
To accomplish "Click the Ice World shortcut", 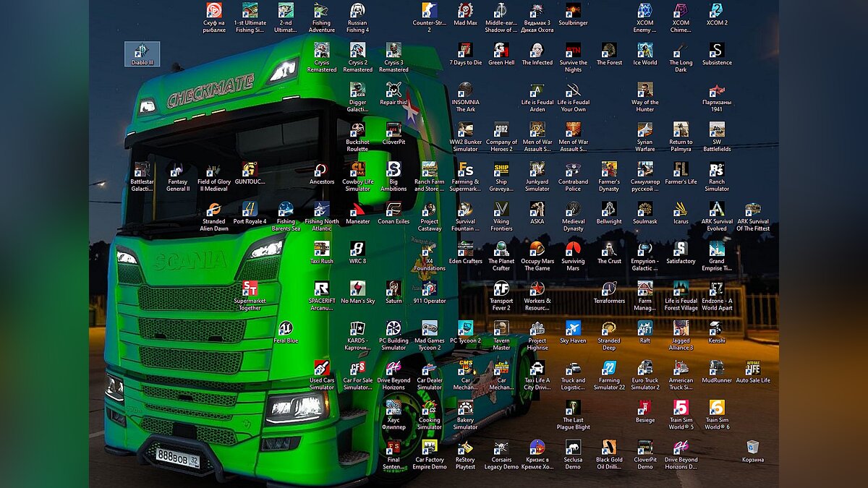I will pos(644,54).
